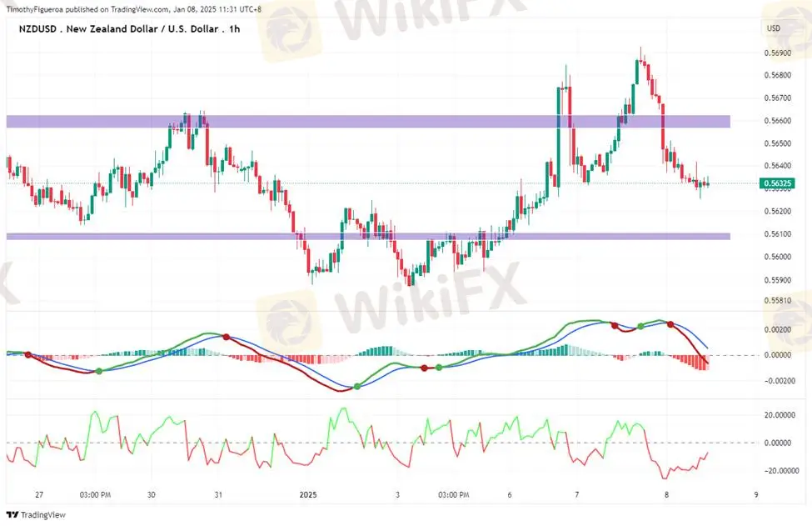Click the 9 date label on time axis
Image resolution: width=812 pixels, height=526 pixels.
756,495
